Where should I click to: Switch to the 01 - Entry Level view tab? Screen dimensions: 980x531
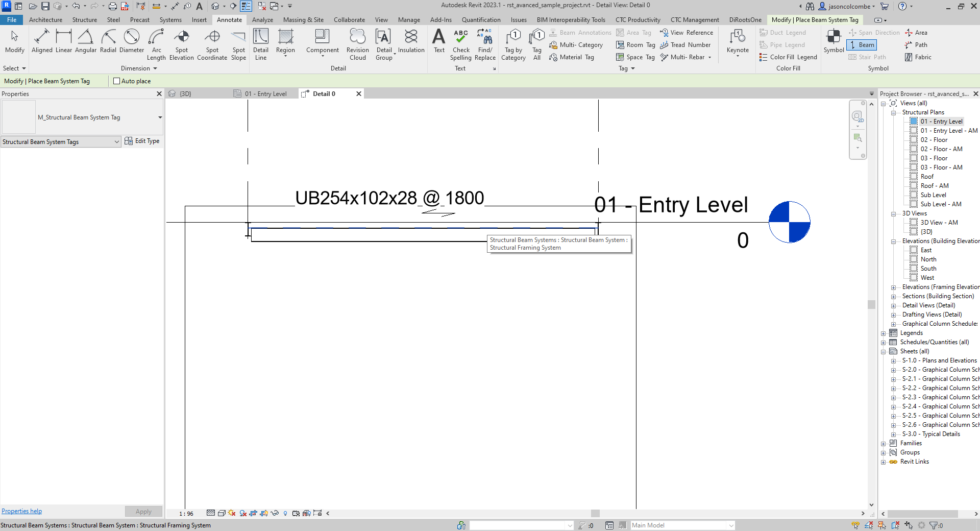(265, 94)
